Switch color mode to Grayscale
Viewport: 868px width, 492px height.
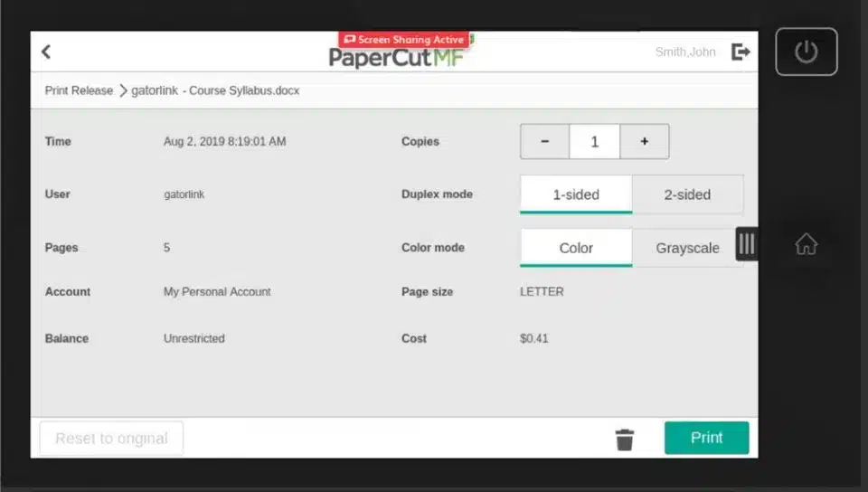[x=687, y=248]
